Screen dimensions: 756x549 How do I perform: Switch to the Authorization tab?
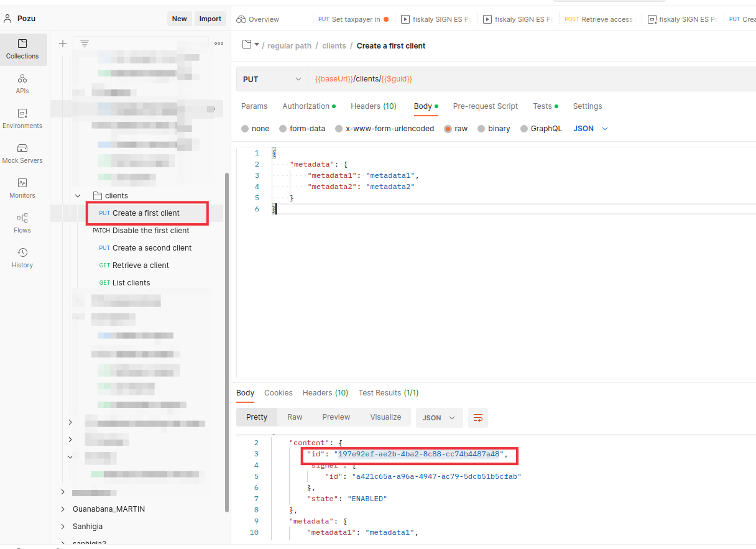tap(308, 106)
